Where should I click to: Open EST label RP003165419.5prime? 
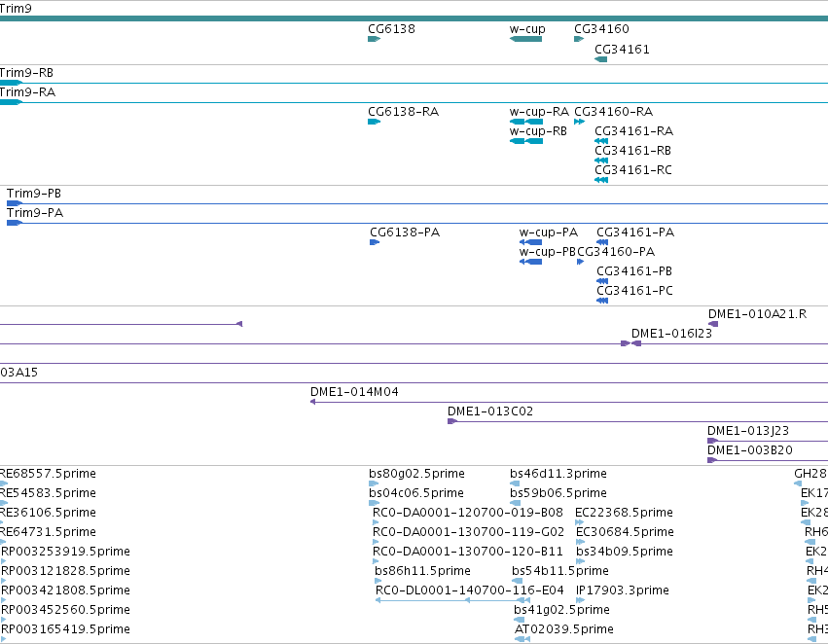click(x=65, y=630)
